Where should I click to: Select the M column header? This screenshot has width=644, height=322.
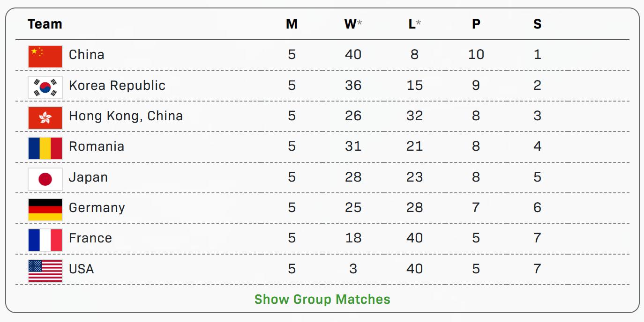click(x=292, y=24)
